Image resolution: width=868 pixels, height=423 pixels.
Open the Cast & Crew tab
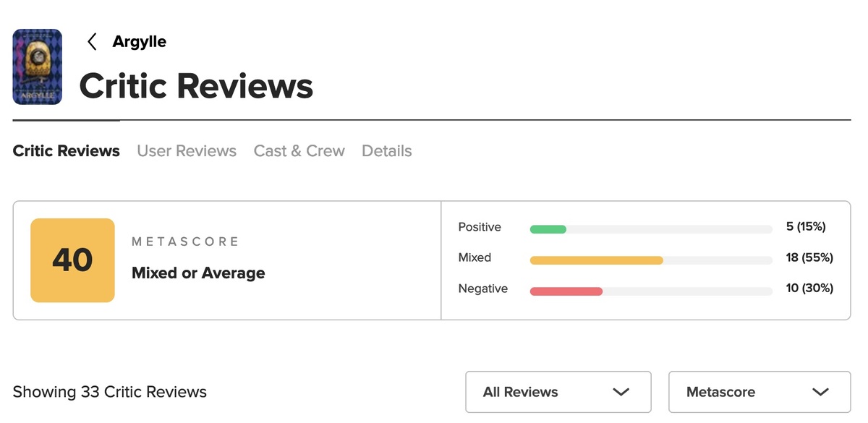tap(299, 151)
